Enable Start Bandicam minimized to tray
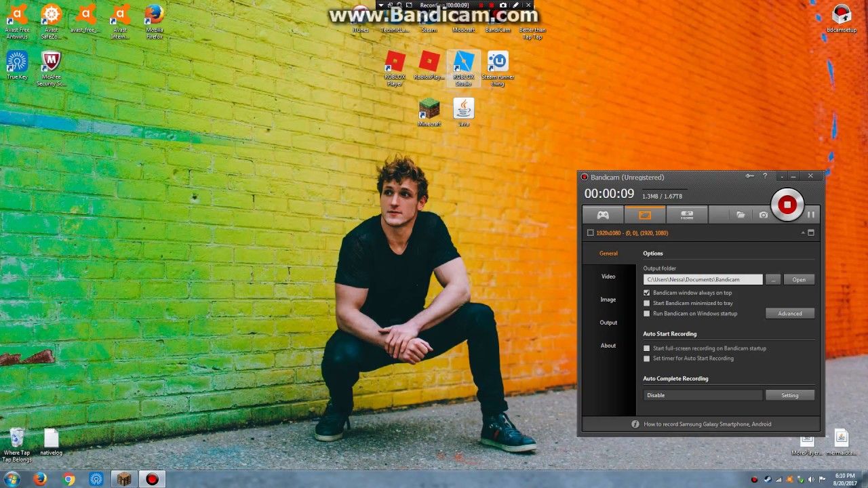 [x=647, y=303]
